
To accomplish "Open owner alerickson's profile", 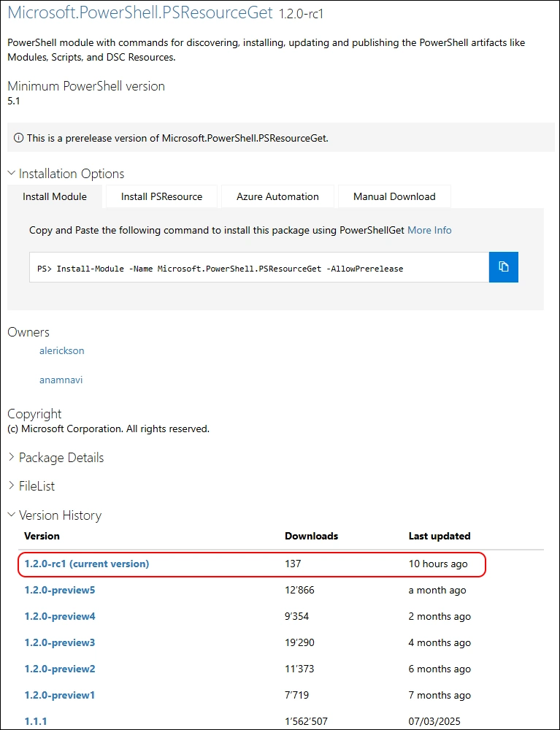I will point(62,351).
